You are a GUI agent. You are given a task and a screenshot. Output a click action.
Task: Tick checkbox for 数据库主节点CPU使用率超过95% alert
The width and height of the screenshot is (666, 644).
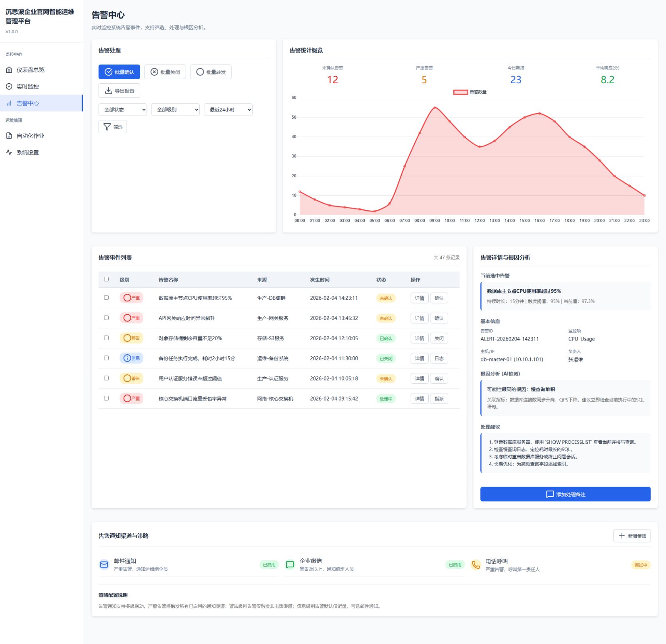click(106, 298)
